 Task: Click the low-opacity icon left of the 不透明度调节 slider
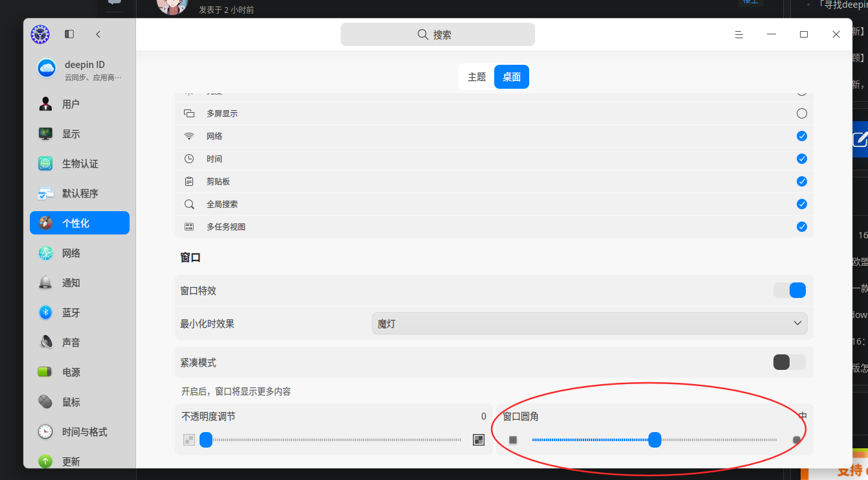[189, 440]
